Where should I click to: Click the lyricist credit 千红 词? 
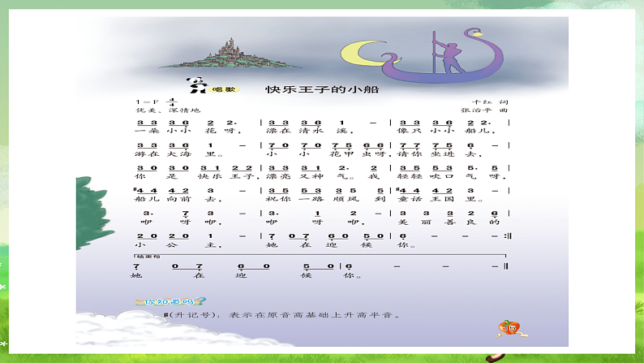(490, 102)
